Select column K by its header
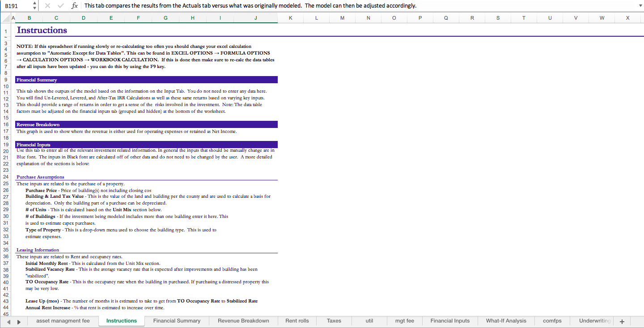644x328 pixels. tap(290, 18)
